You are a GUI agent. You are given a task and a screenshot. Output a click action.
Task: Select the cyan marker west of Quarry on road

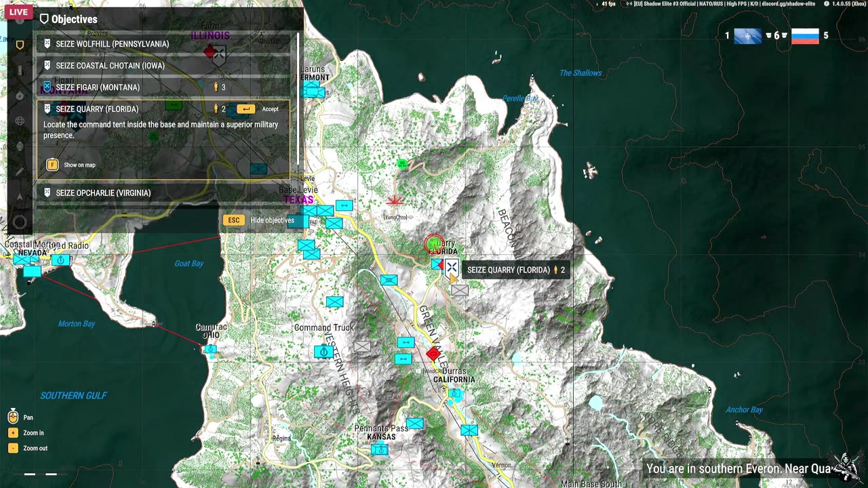tap(389, 280)
